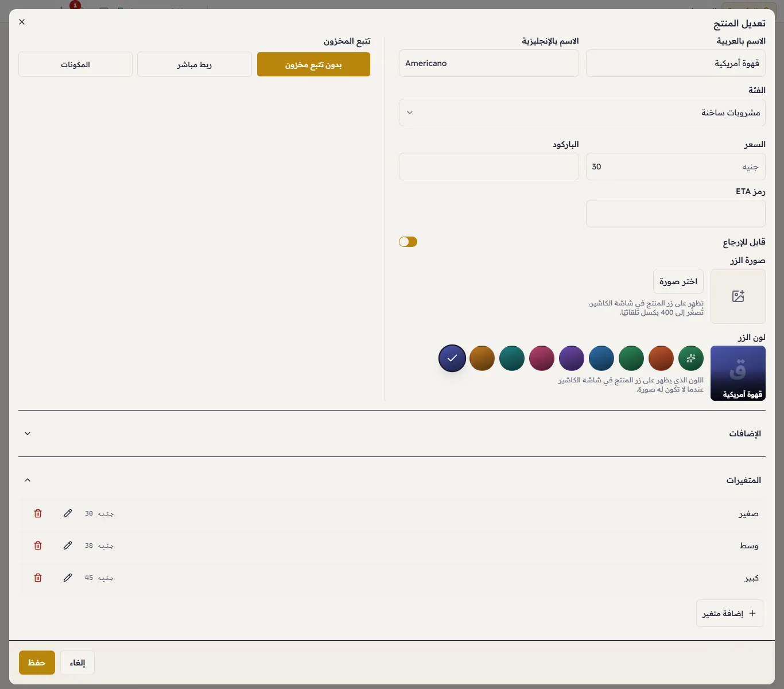Switch to the ربط مباشر tab
This screenshot has height=689, width=784.
point(195,65)
